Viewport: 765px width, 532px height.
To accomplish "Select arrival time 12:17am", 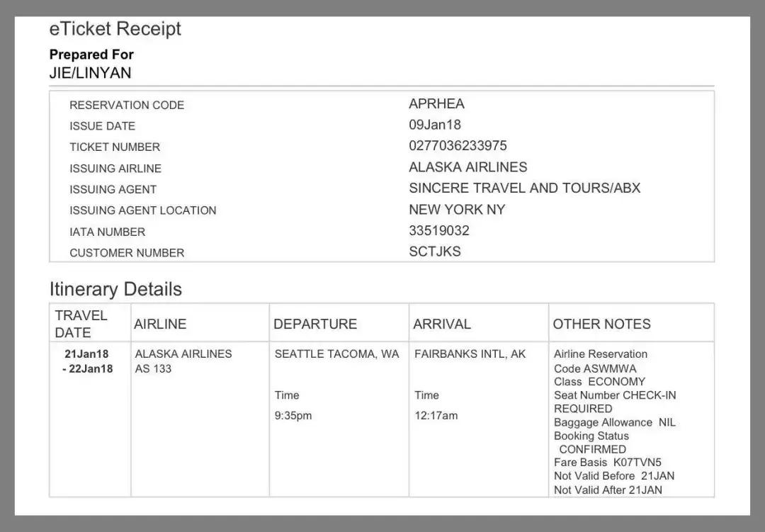I will [x=436, y=416].
